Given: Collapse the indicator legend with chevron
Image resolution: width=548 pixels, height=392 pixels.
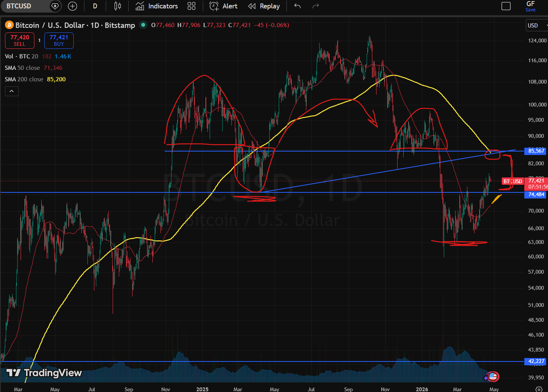Looking at the screenshot, I should 11,91.
